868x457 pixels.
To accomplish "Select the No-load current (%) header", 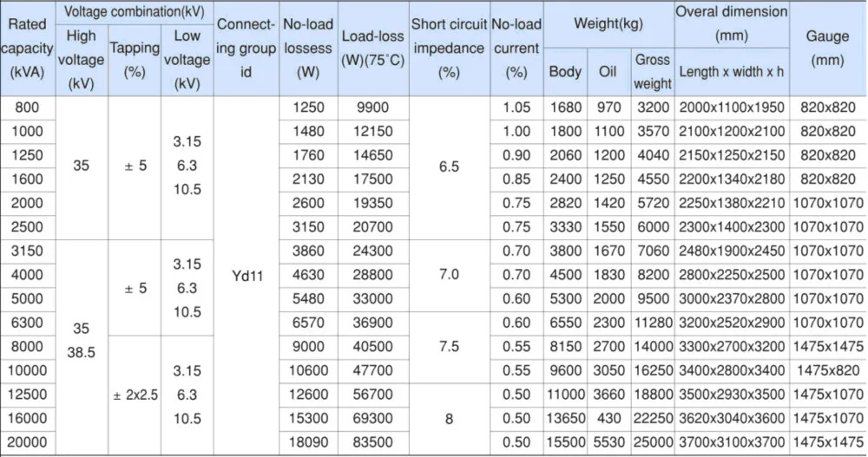I will pos(516,49).
